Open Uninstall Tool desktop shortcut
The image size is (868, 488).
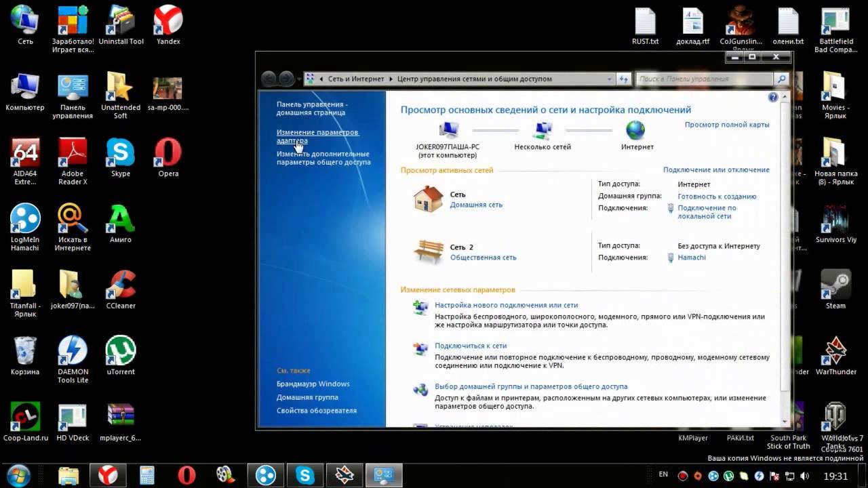[x=121, y=25]
